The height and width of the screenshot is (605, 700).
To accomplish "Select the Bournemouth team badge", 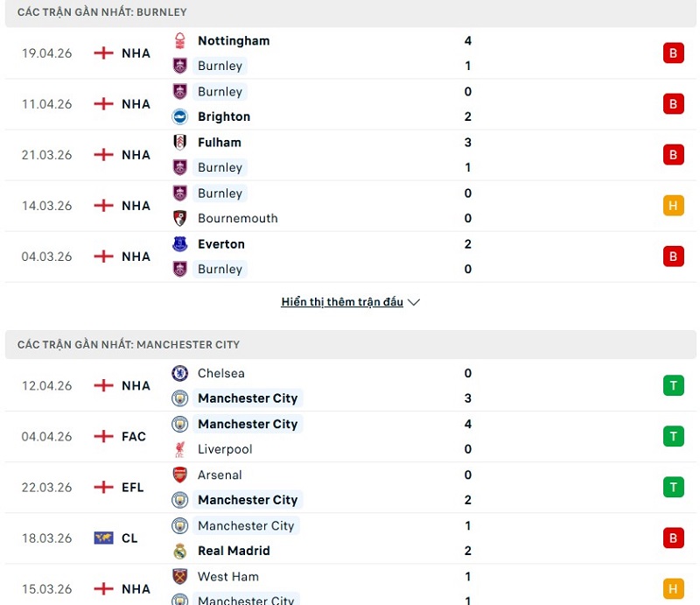I will tap(180, 218).
